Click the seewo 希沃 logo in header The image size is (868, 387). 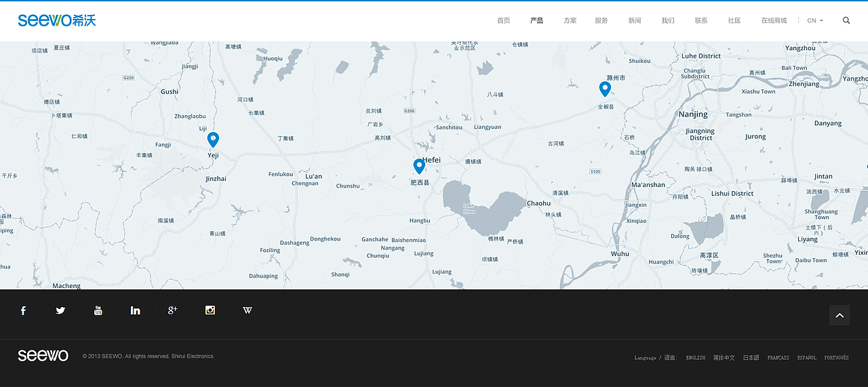coord(57,20)
